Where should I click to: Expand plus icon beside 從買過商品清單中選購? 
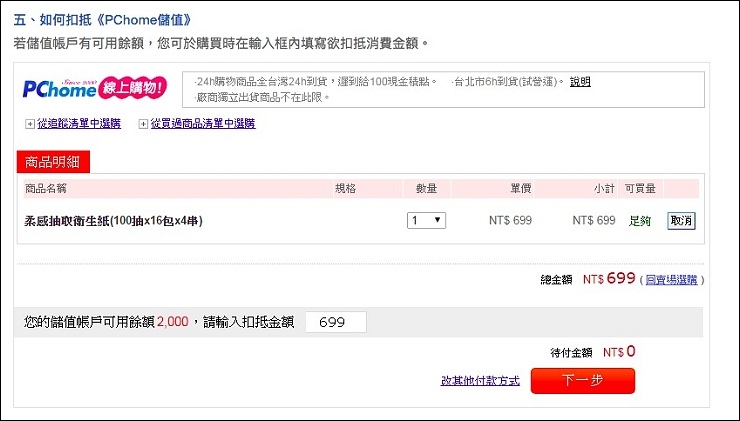tap(143, 124)
